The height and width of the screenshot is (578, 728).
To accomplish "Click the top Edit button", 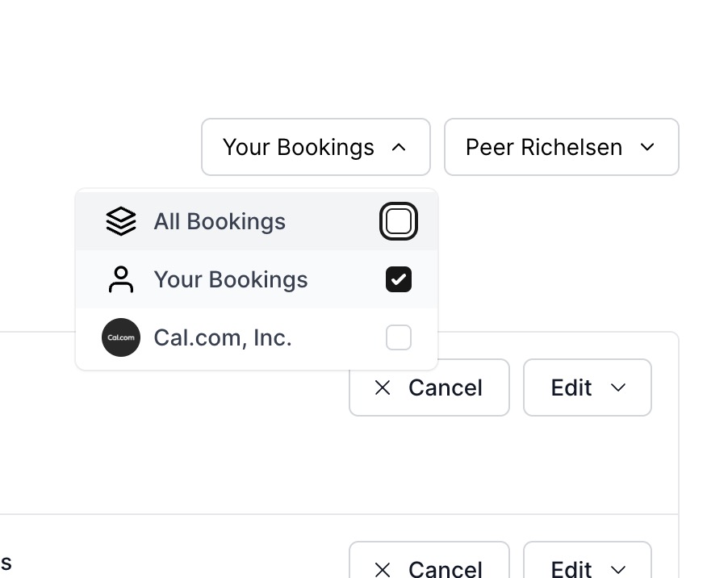I will pos(587,387).
